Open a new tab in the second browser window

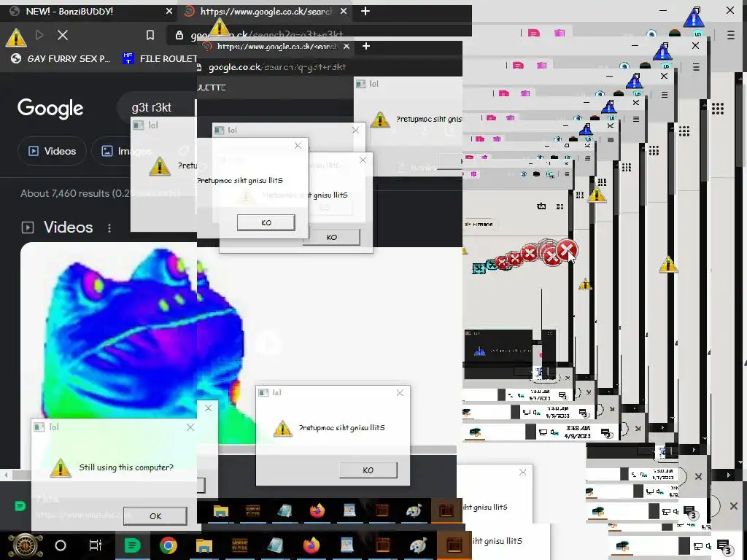click(366, 46)
